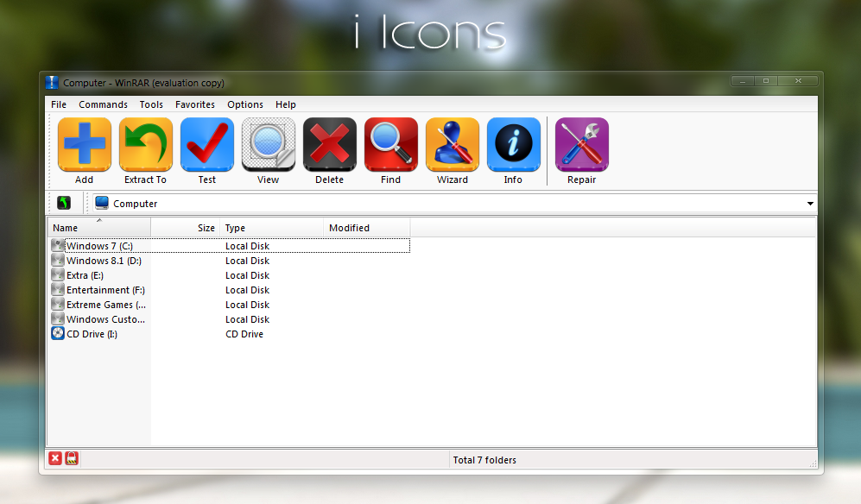
Task: Click the Extra (E:) disk icon
Action: [x=58, y=274]
